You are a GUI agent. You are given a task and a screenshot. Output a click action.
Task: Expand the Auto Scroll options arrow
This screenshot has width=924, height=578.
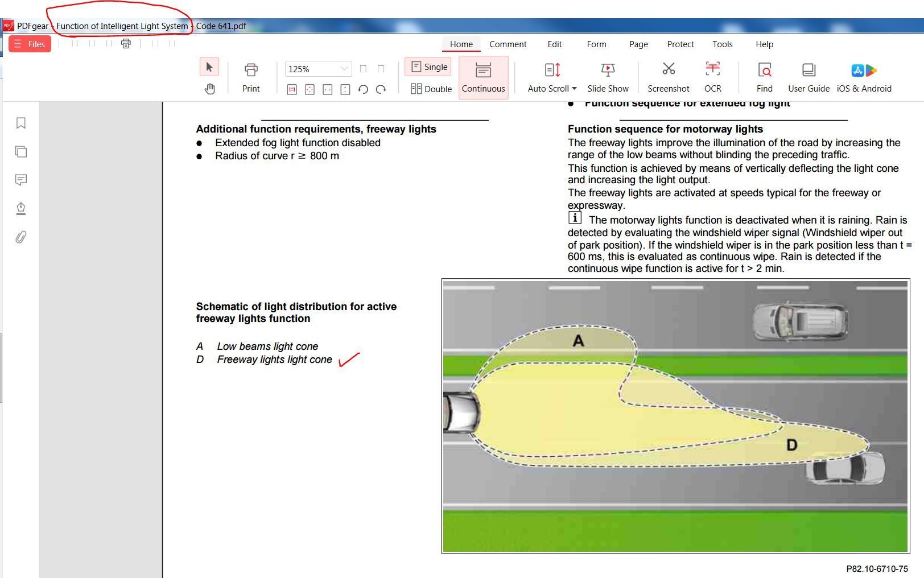pyautogui.click(x=574, y=89)
